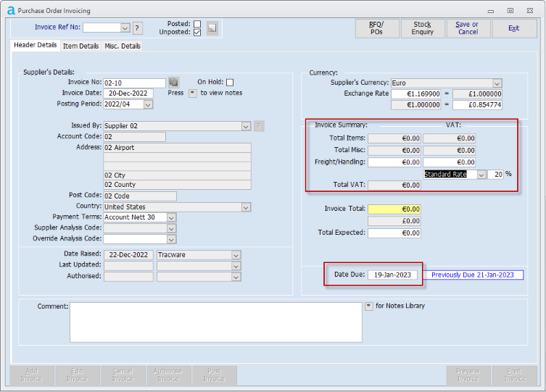The image size is (546, 392).
Task: Open the Last Updated user dropdown
Action: click(x=236, y=266)
